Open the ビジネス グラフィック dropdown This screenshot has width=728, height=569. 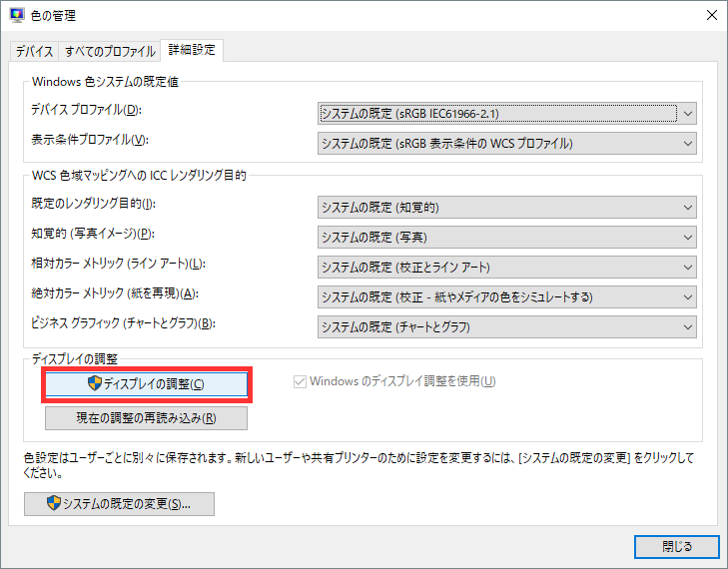click(x=507, y=326)
